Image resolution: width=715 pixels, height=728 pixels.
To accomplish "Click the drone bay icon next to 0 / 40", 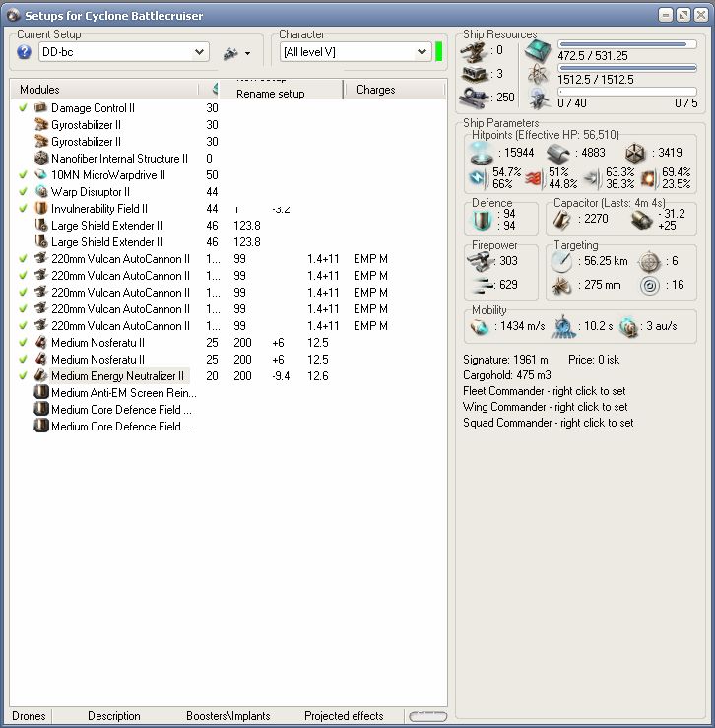I will coord(539,98).
